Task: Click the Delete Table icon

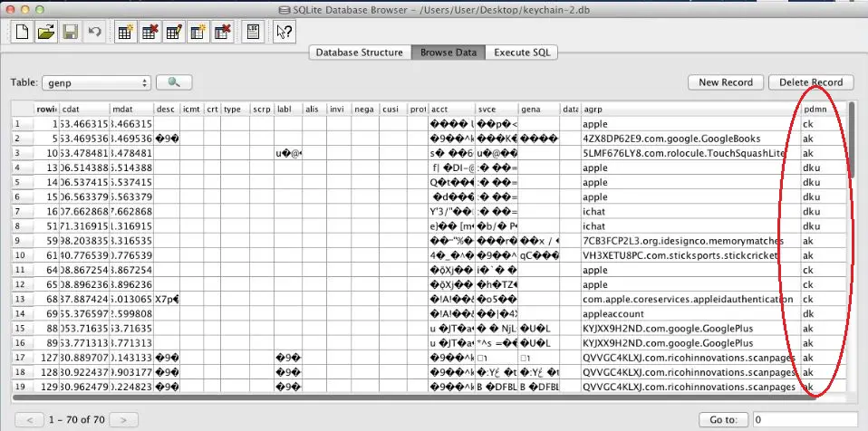Action: pos(149,33)
